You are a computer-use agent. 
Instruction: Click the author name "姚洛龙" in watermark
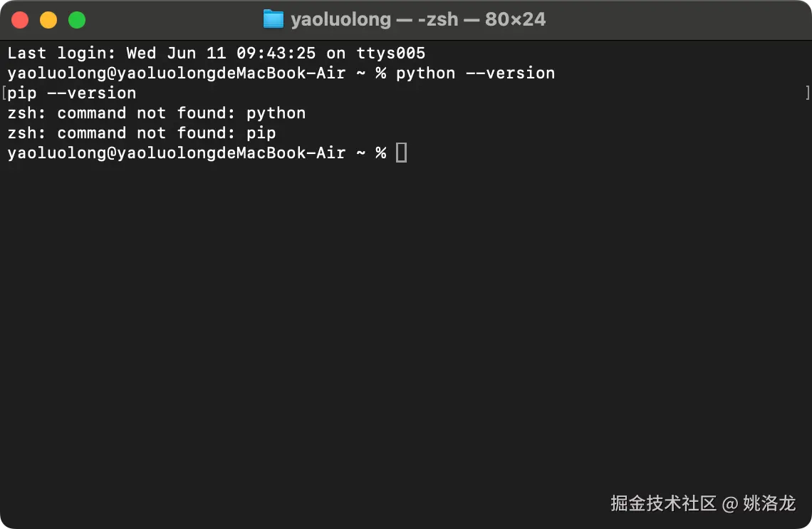coord(769,503)
